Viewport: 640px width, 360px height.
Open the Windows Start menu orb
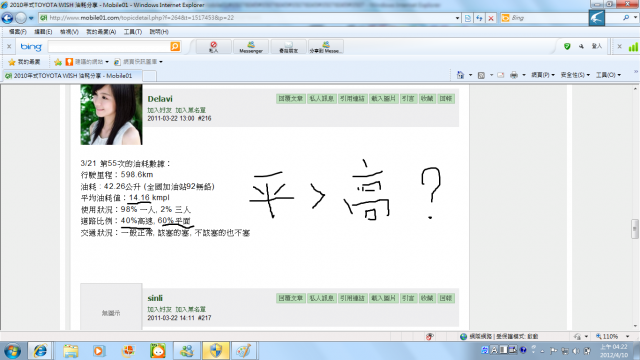(x=13, y=351)
